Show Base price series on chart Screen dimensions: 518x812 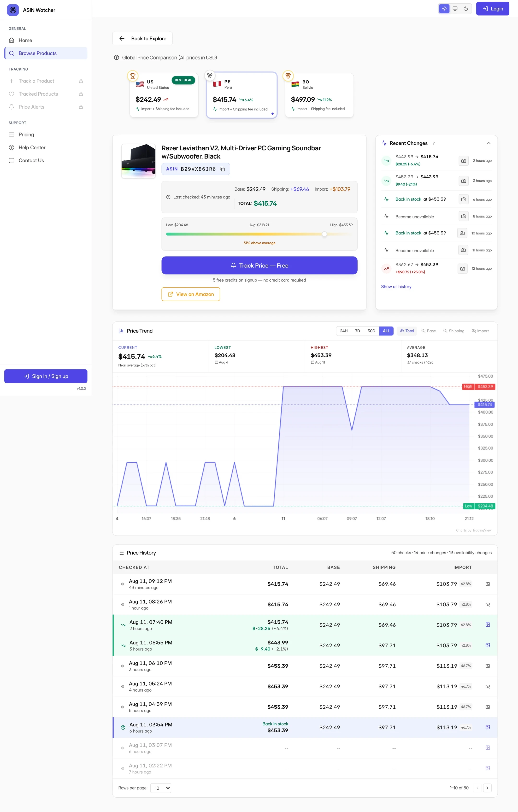pyautogui.click(x=428, y=331)
